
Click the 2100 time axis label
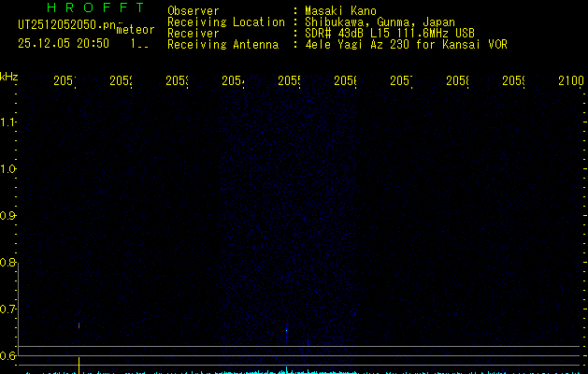(571, 80)
